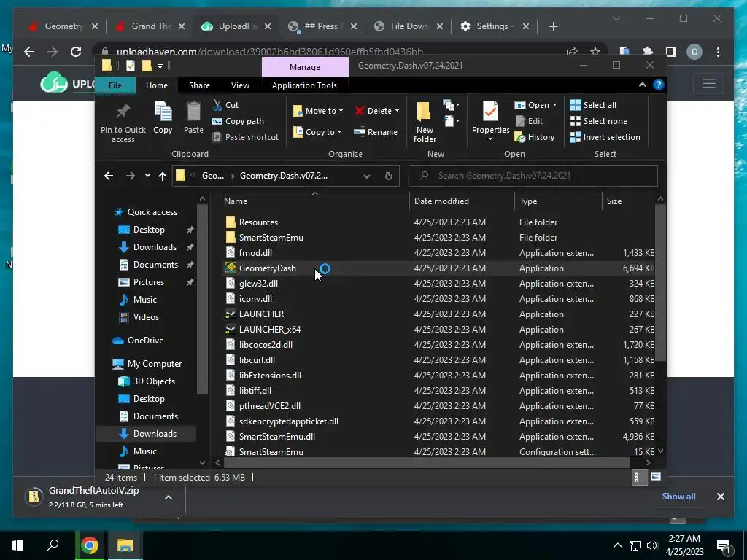Select Downloads under My Computer
747x560 pixels.
tap(147, 433)
